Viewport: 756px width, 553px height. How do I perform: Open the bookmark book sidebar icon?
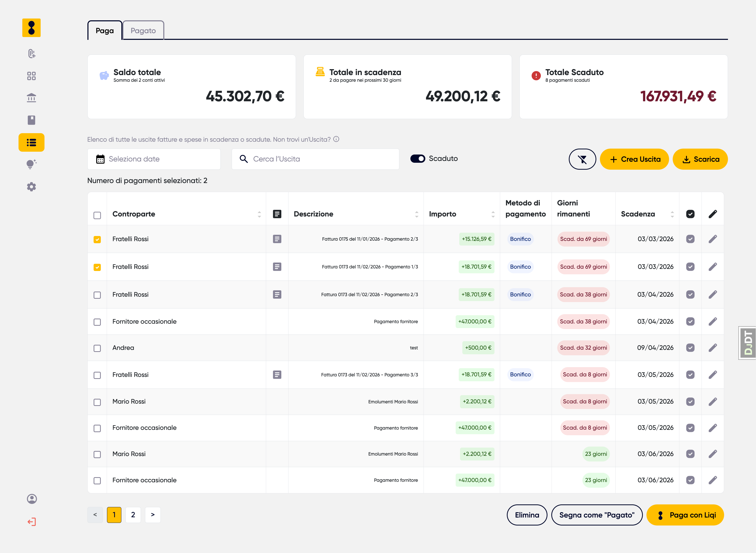(x=31, y=120)
